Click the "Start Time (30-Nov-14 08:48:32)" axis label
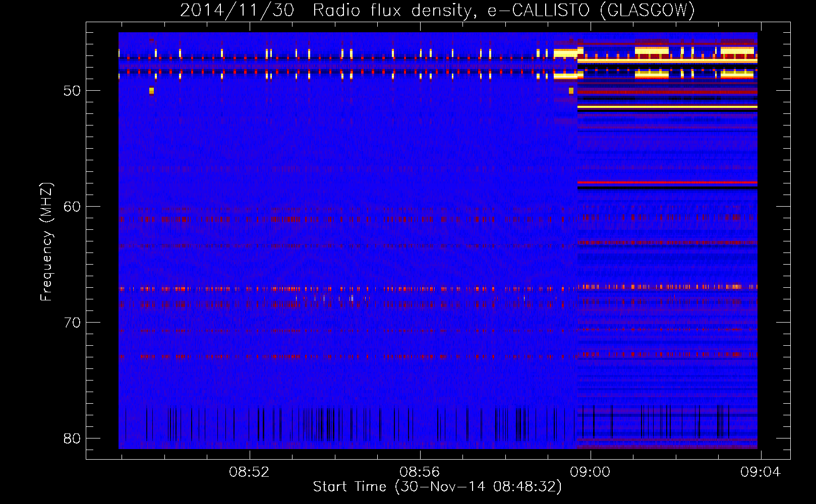Screen dimensions: 816x504 [437, 487]
